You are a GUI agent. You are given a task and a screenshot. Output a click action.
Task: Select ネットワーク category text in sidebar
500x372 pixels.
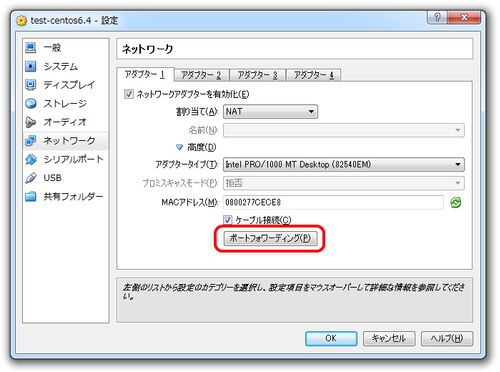click(69, 141)
